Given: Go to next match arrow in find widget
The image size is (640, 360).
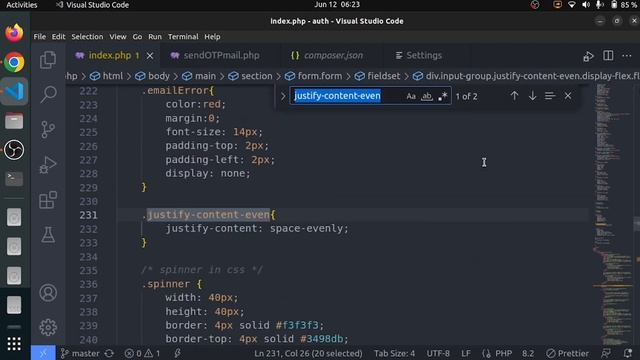Looking at the screenshot, I should coord(532,96).
